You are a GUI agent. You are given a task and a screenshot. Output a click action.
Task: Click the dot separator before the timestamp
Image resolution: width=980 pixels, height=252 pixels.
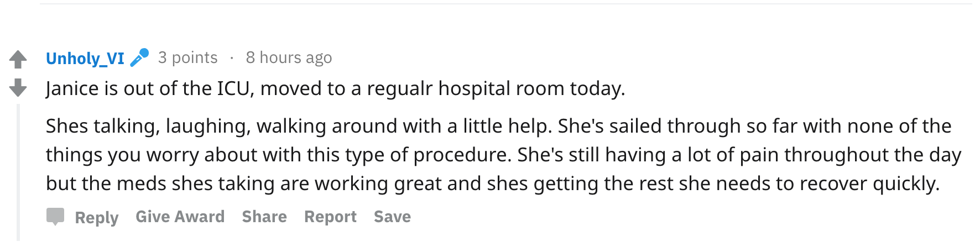click(x=232, y=57)
